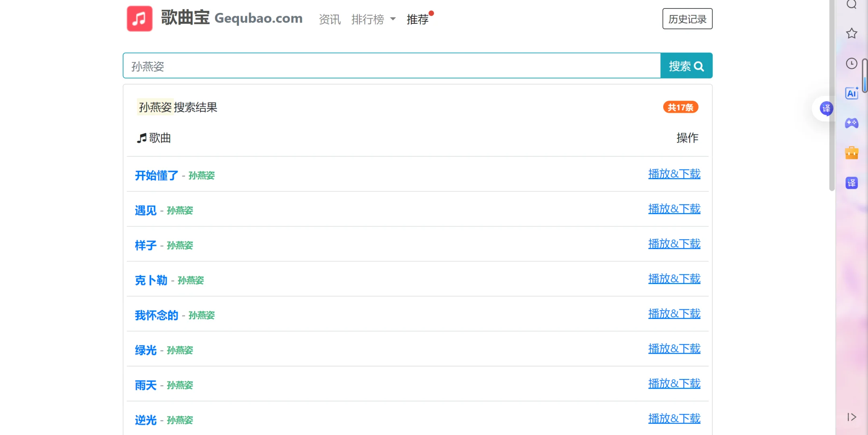This screenshot has height=435, width=868.
Task: Click the orange toolbox sidebar icon
Action: pyautogui.click(x=852, y=153)
